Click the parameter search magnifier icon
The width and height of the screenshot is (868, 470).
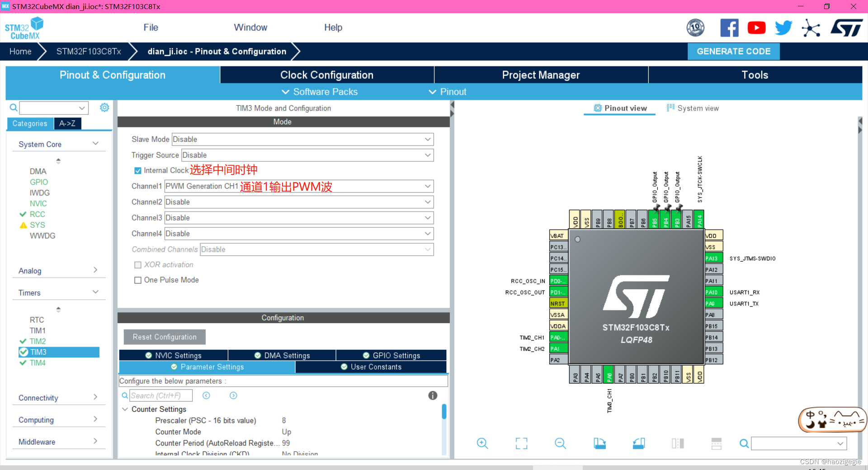click(x=125, y=395)
